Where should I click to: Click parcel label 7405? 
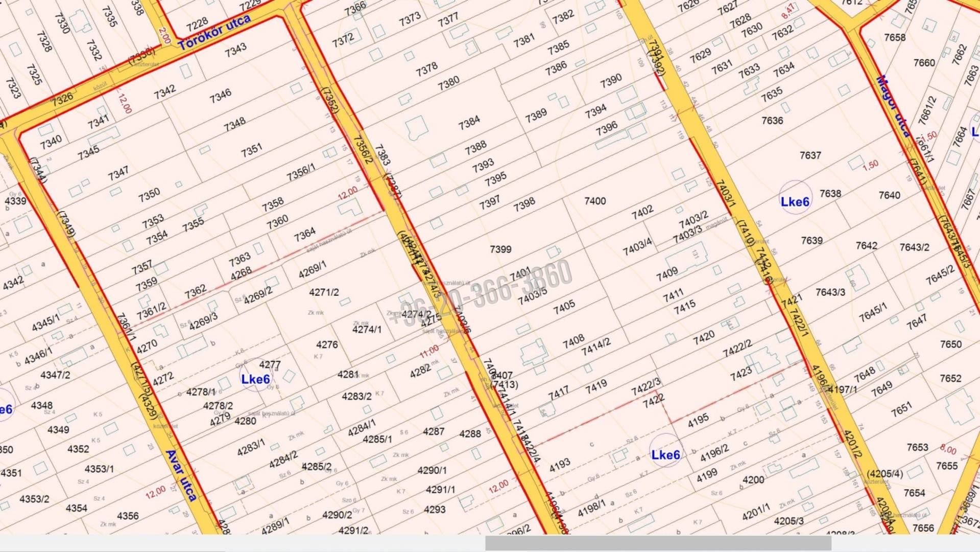564,308
